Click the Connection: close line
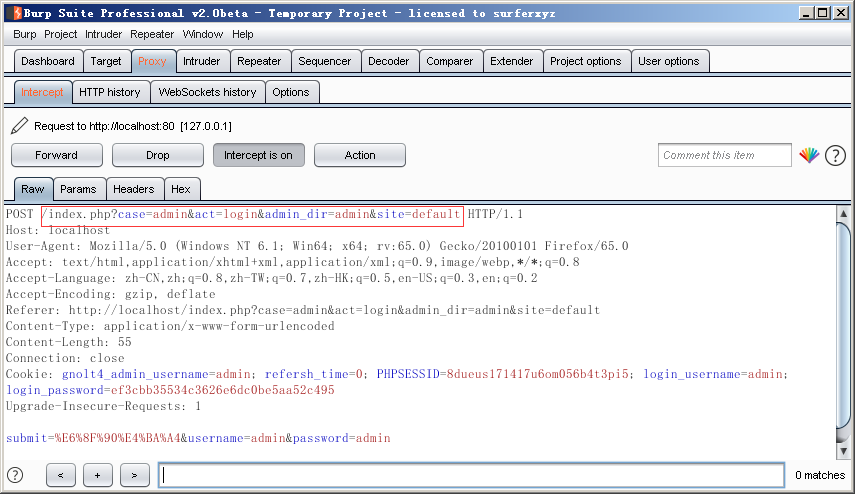The width and height of the screenshot is (855, 494). (65, 358)
